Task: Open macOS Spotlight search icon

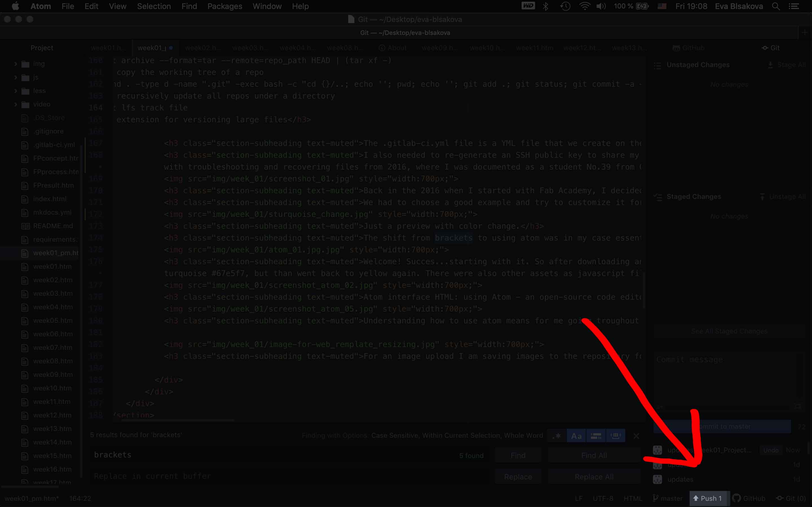Action: click(775, 6)
